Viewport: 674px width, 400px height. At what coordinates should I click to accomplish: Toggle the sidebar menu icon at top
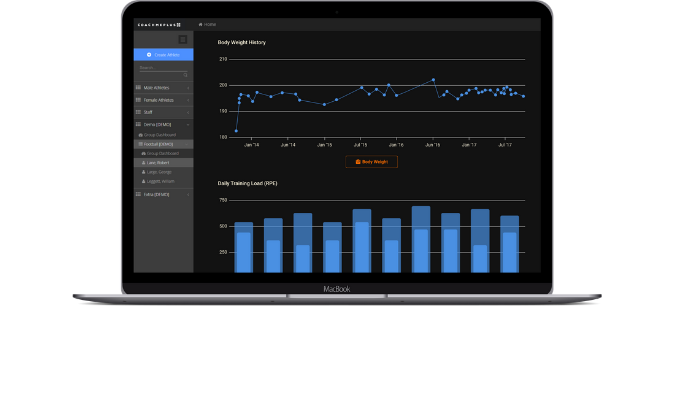coord(183,39)
